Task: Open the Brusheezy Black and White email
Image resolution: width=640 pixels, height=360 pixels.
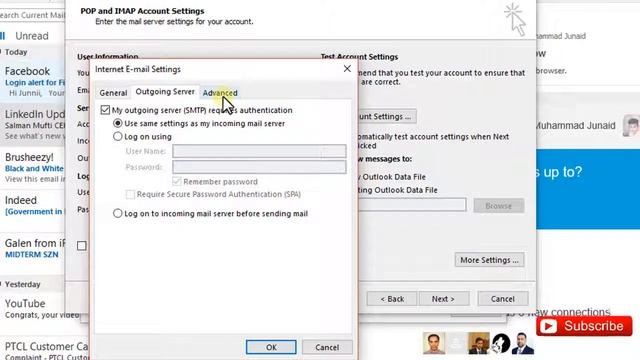Action: click(x=33, y=167)
